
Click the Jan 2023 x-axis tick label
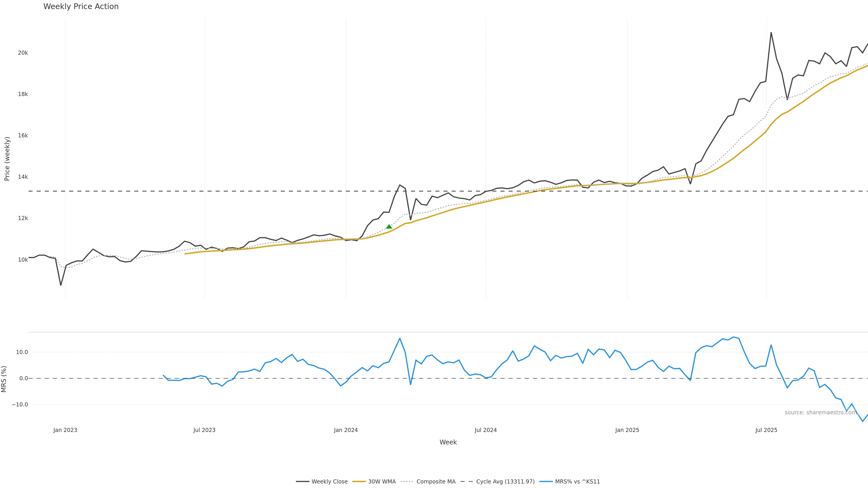[x=65, y=430]
